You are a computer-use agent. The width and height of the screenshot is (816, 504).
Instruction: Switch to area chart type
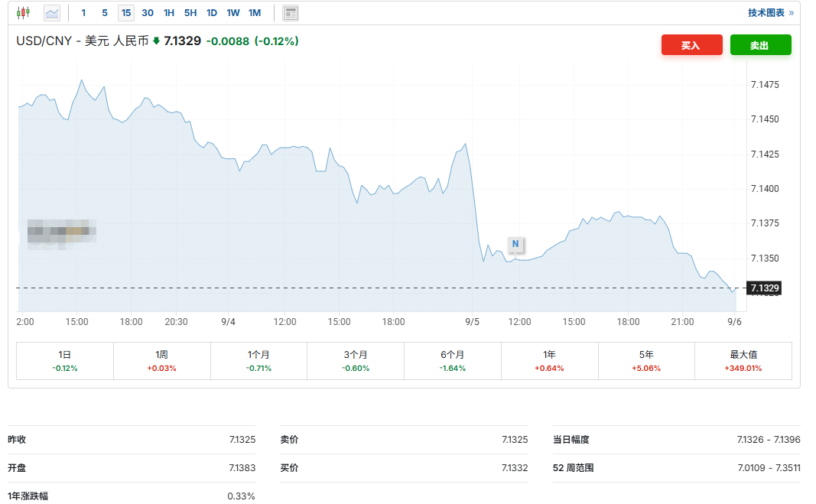(52, 13)
